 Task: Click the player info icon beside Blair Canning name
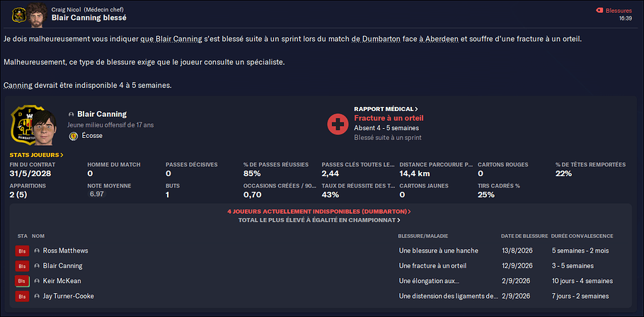71,114
